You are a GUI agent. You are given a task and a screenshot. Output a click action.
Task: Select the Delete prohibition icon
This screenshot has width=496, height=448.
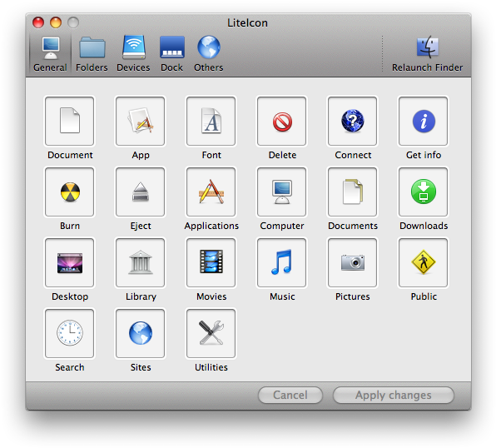(282, 122)
